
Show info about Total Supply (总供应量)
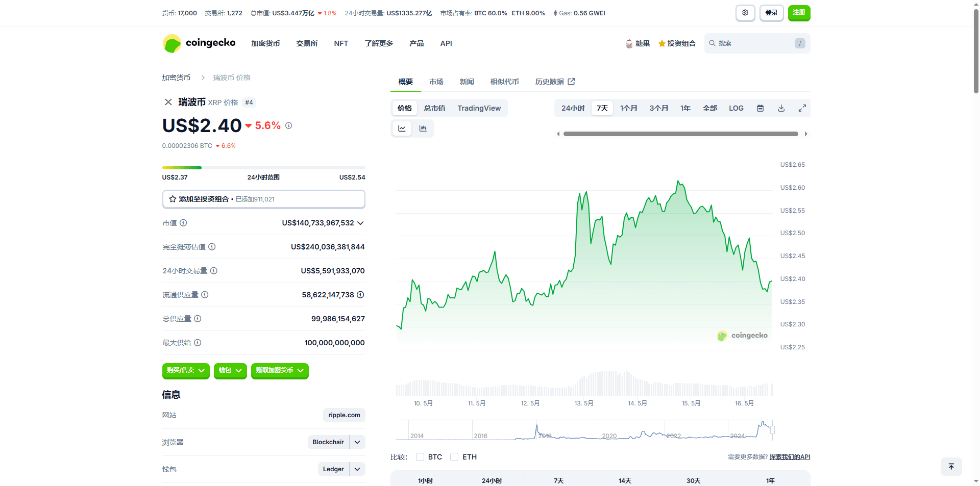pyautogui.click(x=198, y=319)
